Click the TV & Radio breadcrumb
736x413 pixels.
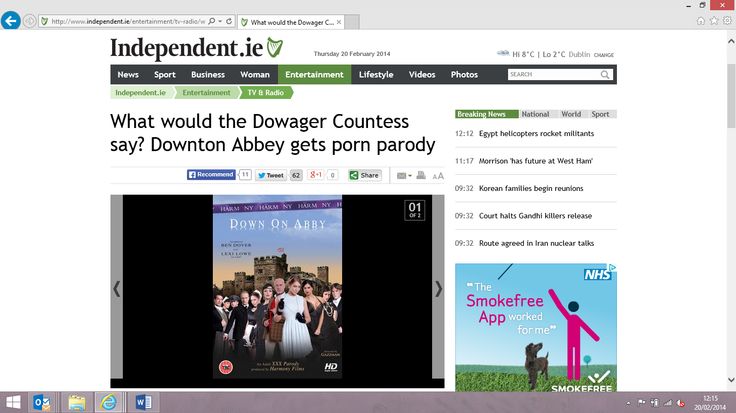point(266,92)
